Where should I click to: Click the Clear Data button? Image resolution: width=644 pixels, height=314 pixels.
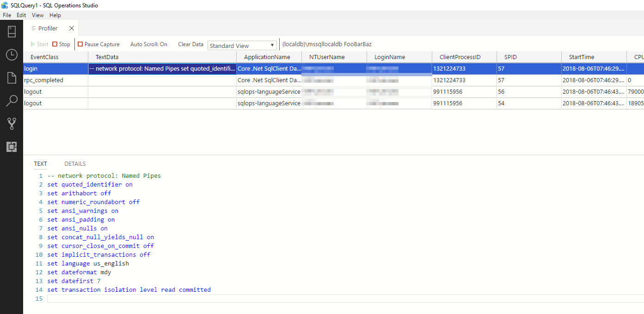[190, 44]
